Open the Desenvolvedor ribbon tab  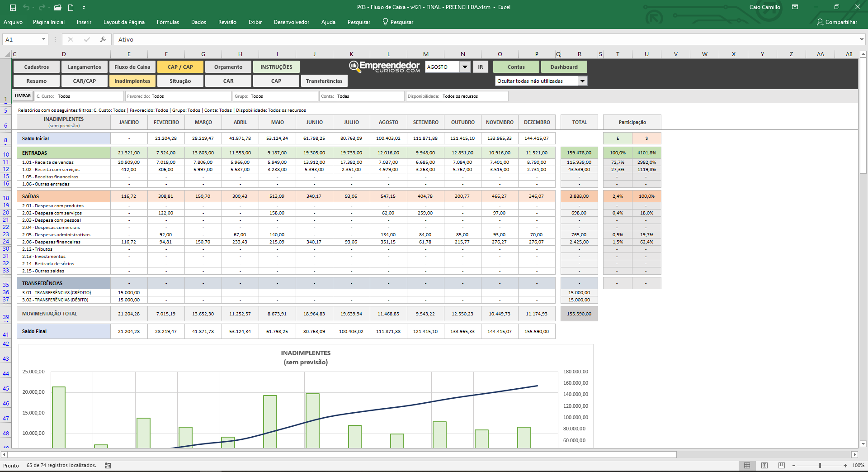[x=291, y=22]
